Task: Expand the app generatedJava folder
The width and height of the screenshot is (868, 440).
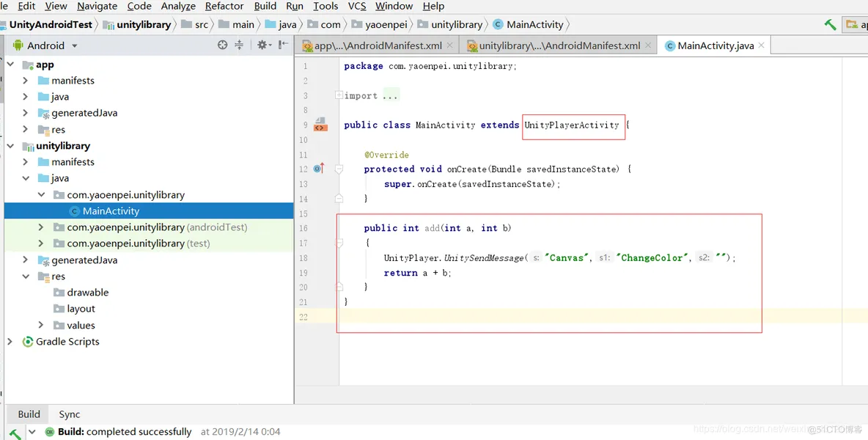Action: click(x=26, y=112)
